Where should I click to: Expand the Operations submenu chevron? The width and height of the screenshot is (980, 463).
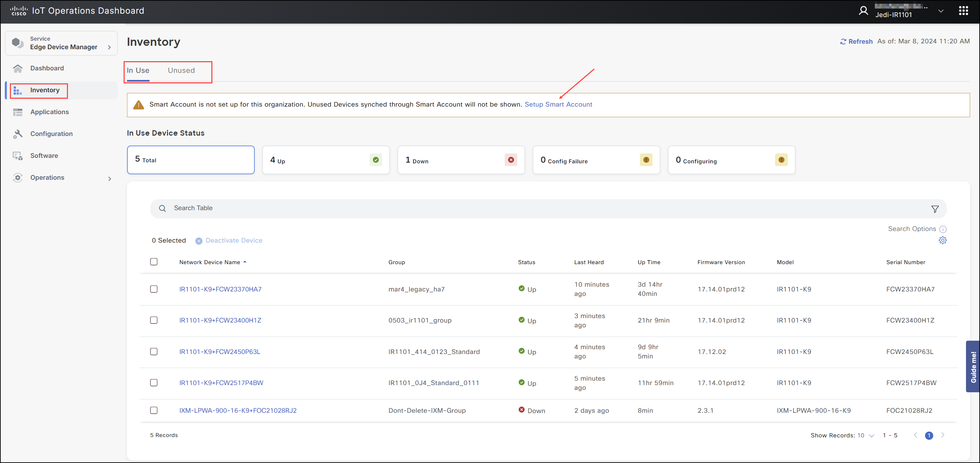tap(110, 179)
